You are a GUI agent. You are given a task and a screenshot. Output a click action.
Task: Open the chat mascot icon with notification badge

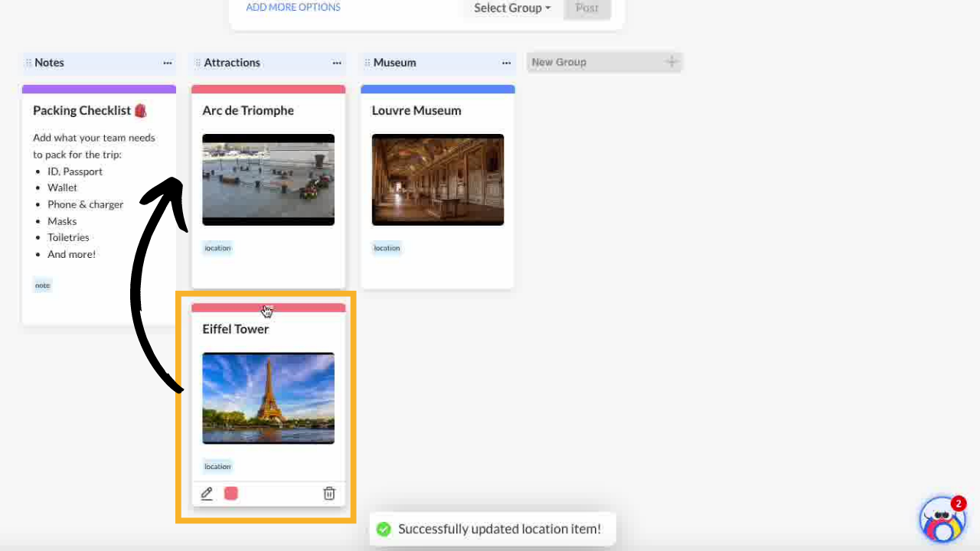click(942, 520)
